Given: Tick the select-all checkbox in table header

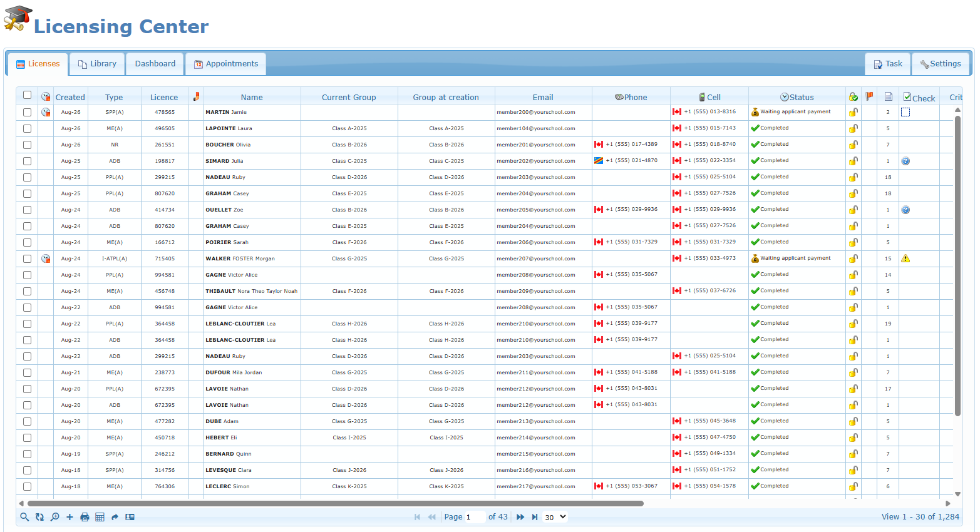Looking at the screenshot, I should [x=27, y=95].
